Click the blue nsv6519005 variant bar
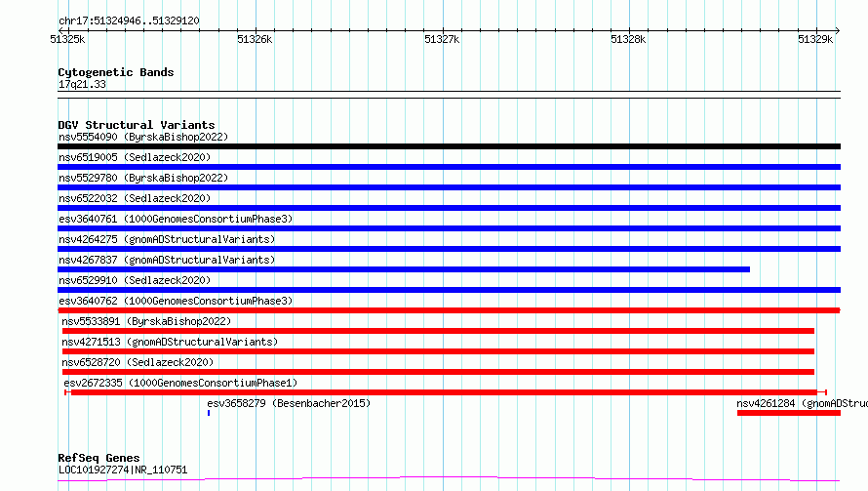 tap(449, 167)
